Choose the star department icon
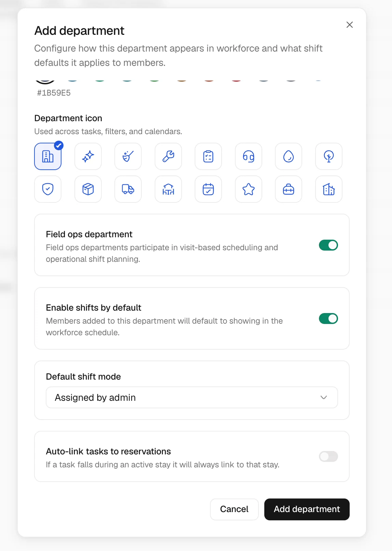The width and height of the screenshot is (392, 551). pyautogui.click(x=249, y=189)
